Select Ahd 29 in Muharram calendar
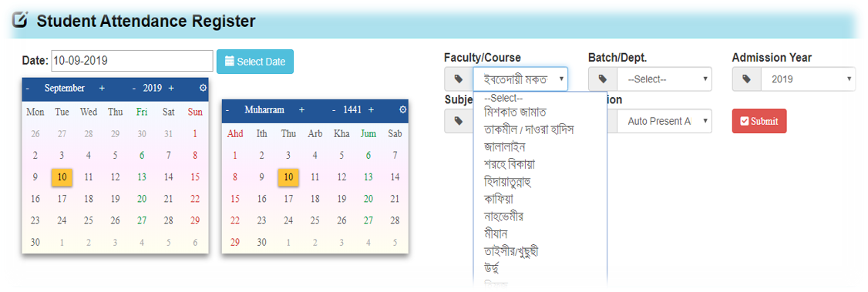The width and height of the screenshot is (868, 292). [235, 242]
